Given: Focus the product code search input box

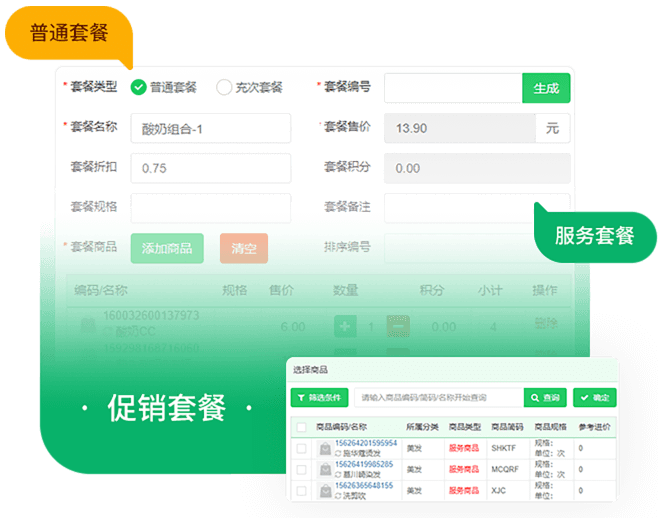Looking at the screenshot, I should click(438, 397).
